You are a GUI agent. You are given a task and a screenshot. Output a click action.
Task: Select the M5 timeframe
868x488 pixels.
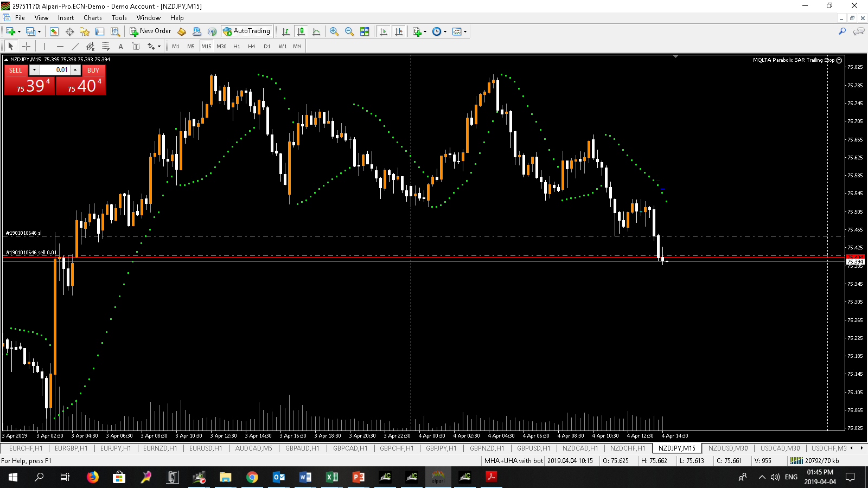191,46
